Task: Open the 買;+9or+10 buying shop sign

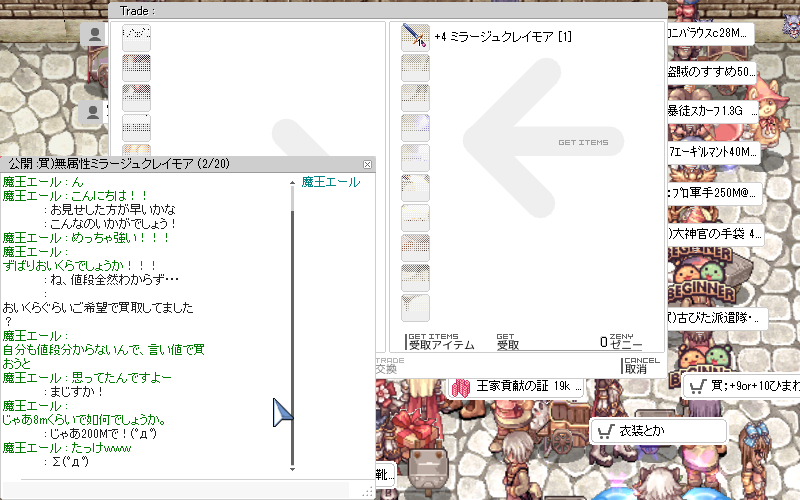Action: tap(741, 386)
